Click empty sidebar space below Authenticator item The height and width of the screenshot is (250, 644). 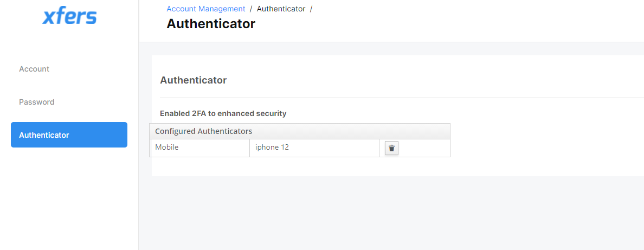(x=69, y=198)
